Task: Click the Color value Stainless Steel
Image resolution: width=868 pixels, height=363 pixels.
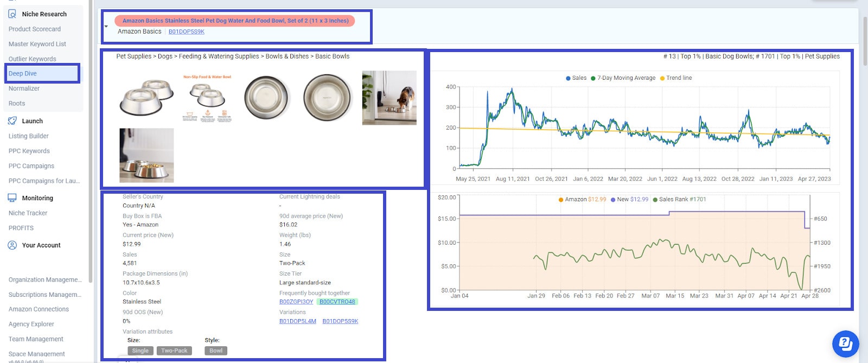Action: pyautogui.click(x=142, y=302)
